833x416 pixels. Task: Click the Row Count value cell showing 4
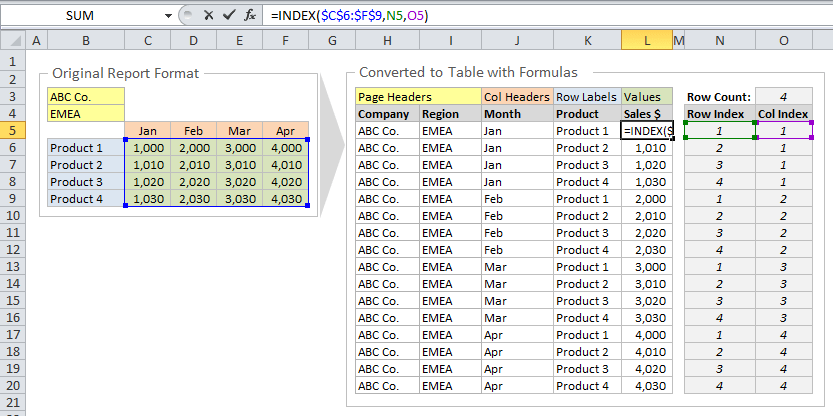tap(783, 97)
